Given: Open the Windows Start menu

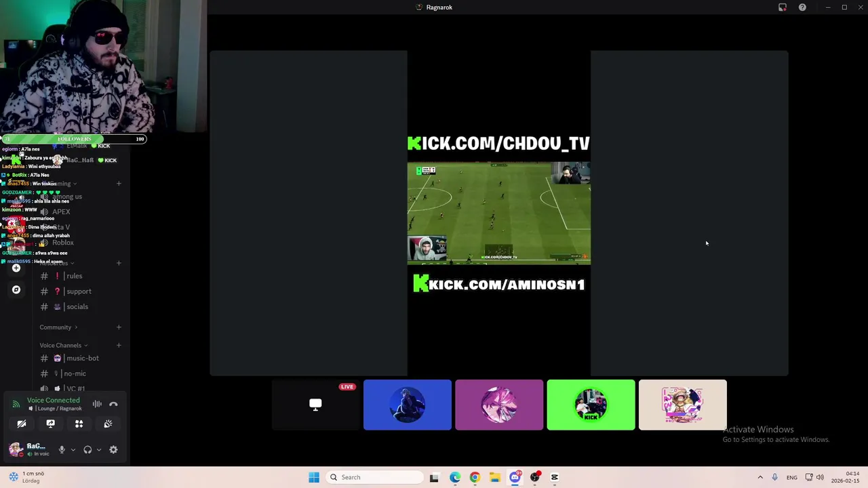Looking at the screenshot, I should point(313,477).
